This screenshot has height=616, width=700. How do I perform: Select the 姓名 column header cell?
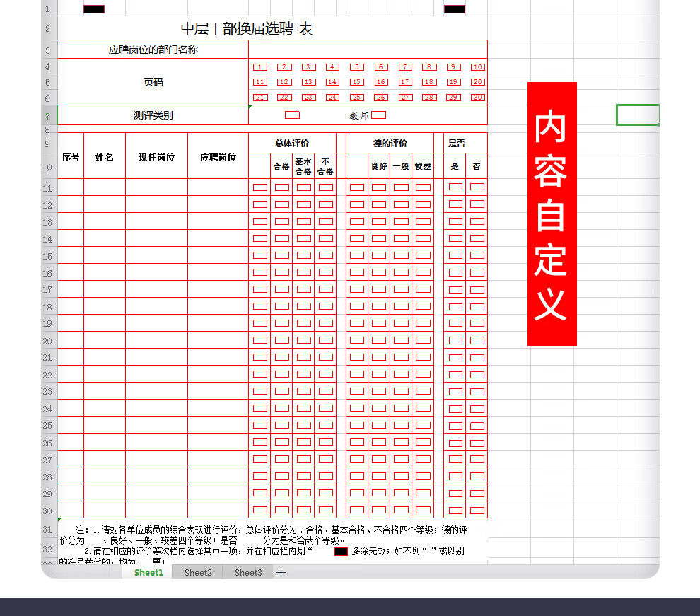[x=105, y=157]
